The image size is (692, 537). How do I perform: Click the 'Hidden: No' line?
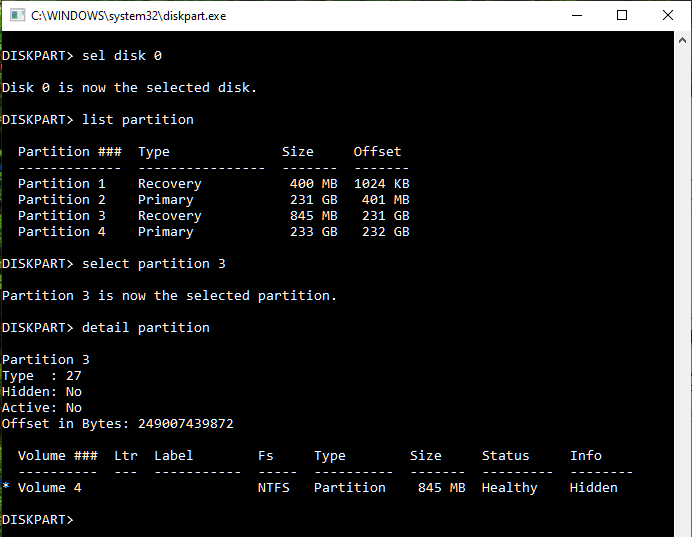[42, 391]
